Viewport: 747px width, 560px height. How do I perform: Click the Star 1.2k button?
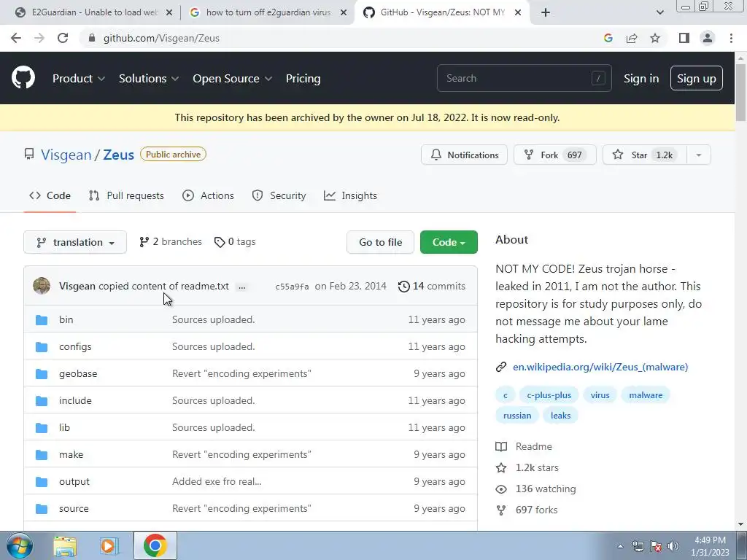(645, 155)
